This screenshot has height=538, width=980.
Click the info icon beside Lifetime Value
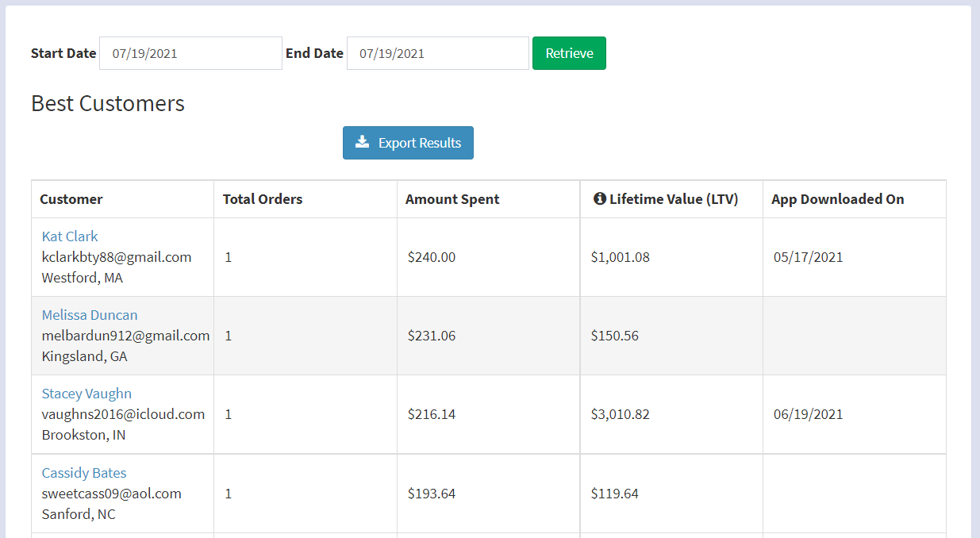600,199
